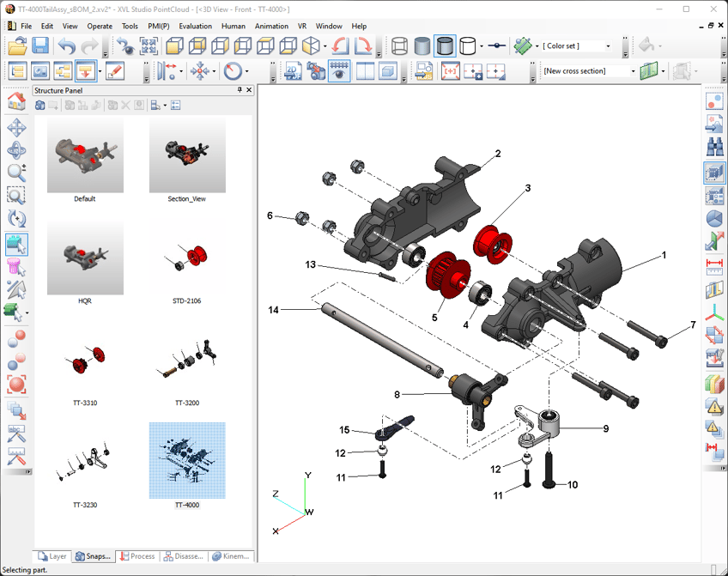Select the Pan view tool
This screenshot has width=728, height=576.
[17, 128]
